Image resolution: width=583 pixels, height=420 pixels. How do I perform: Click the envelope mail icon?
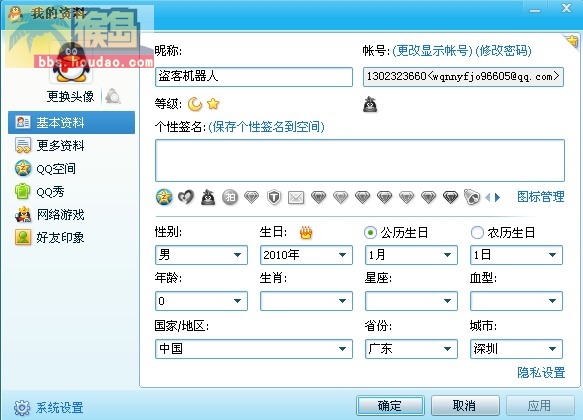click(x=296, y=197)
